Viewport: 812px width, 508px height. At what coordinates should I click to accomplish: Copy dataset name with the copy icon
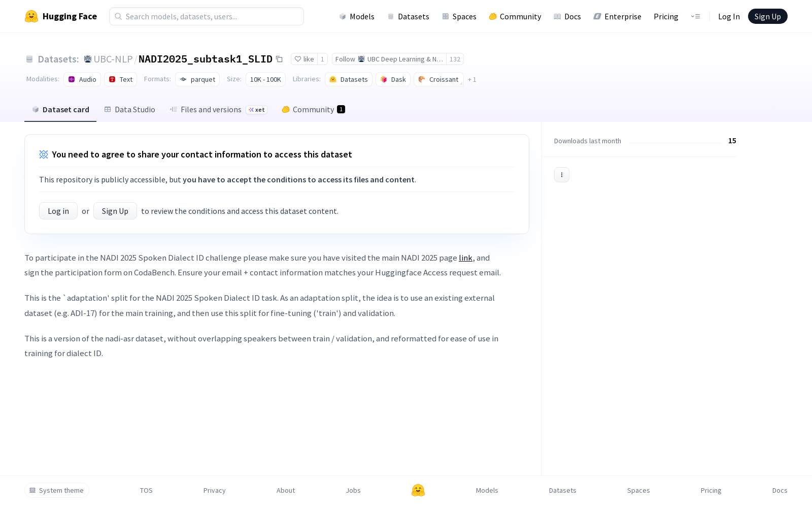tap(279, 59)
